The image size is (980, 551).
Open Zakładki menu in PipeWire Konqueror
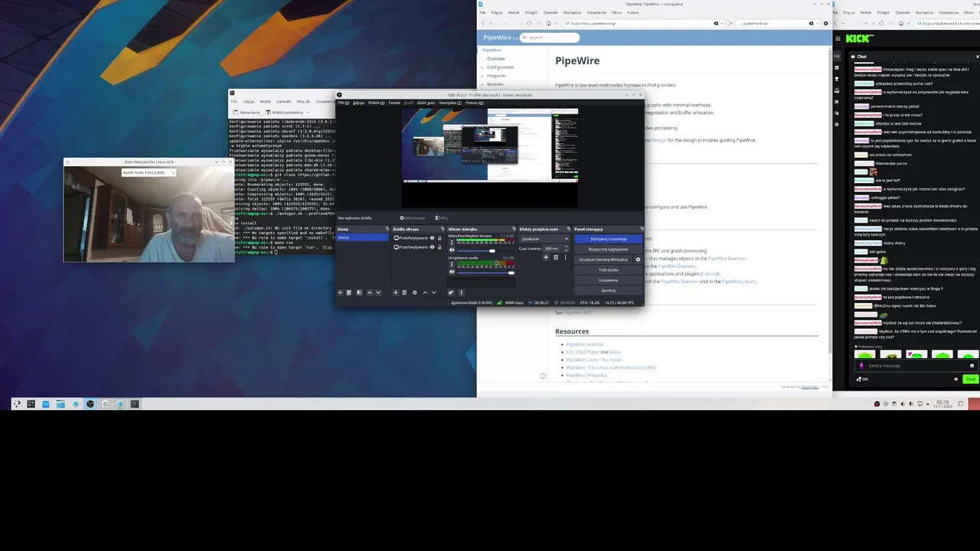point(550,12)
